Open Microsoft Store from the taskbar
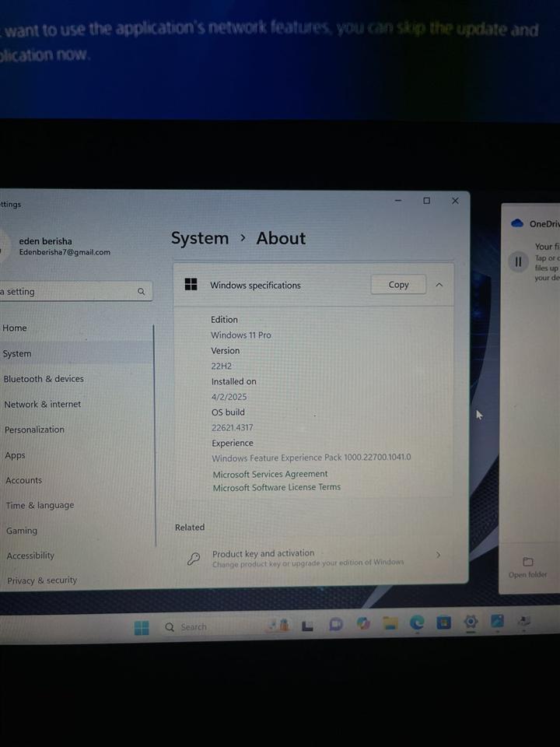 444,622
